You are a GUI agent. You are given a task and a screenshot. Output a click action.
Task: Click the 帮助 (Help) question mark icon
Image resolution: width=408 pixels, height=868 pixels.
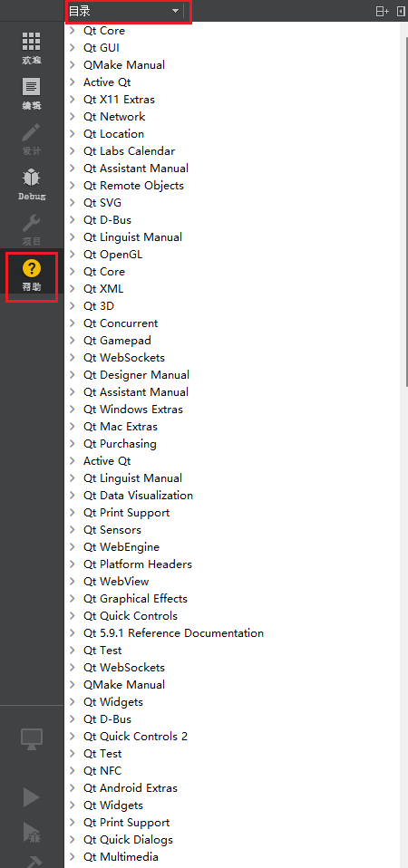[32, 275]
